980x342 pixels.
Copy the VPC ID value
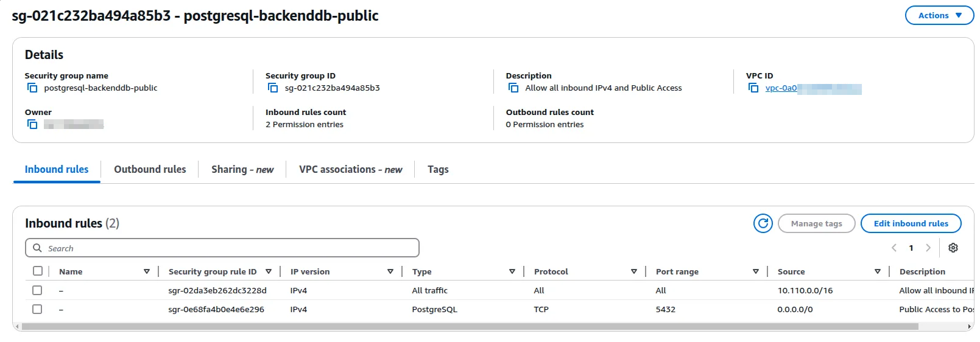click(753, 88)
